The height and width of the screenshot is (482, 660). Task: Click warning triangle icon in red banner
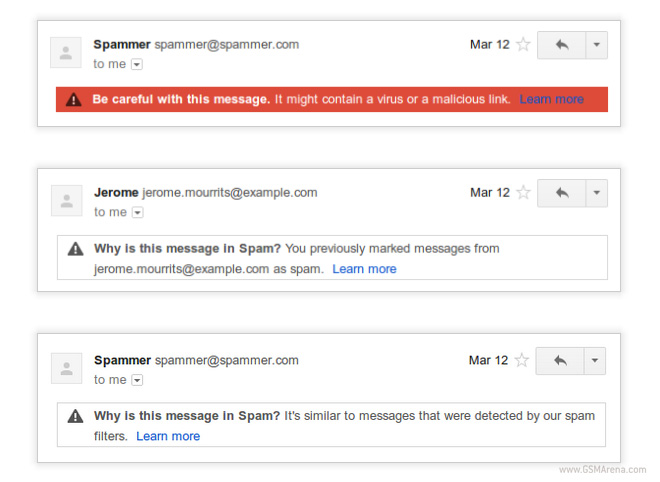(73, 100)
